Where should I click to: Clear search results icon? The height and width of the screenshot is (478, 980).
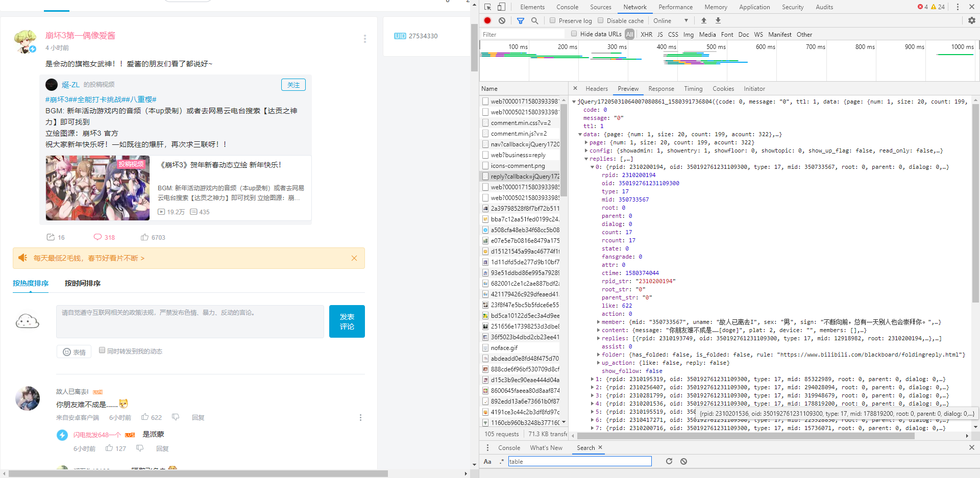pyautogui.click(x=684, y=461)
